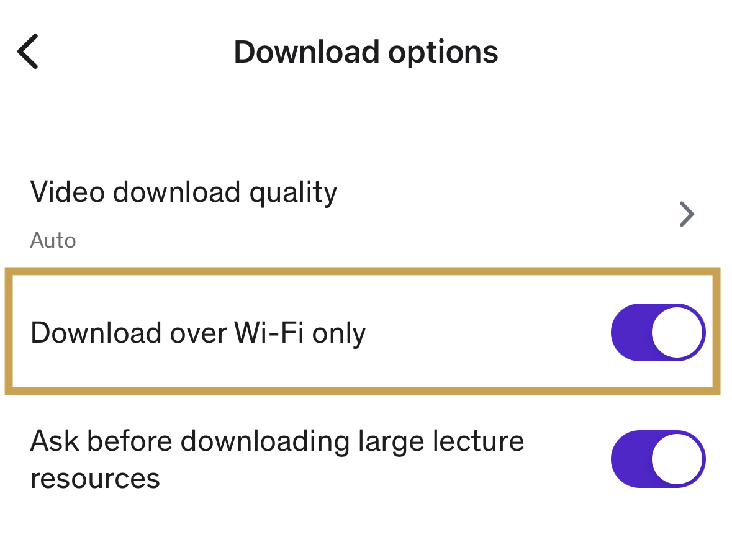The width and height of the screenshot is (732, 560).
Task: Click the white knob of the Wi-Fi only toggle
Action: [x=677, y=332]
